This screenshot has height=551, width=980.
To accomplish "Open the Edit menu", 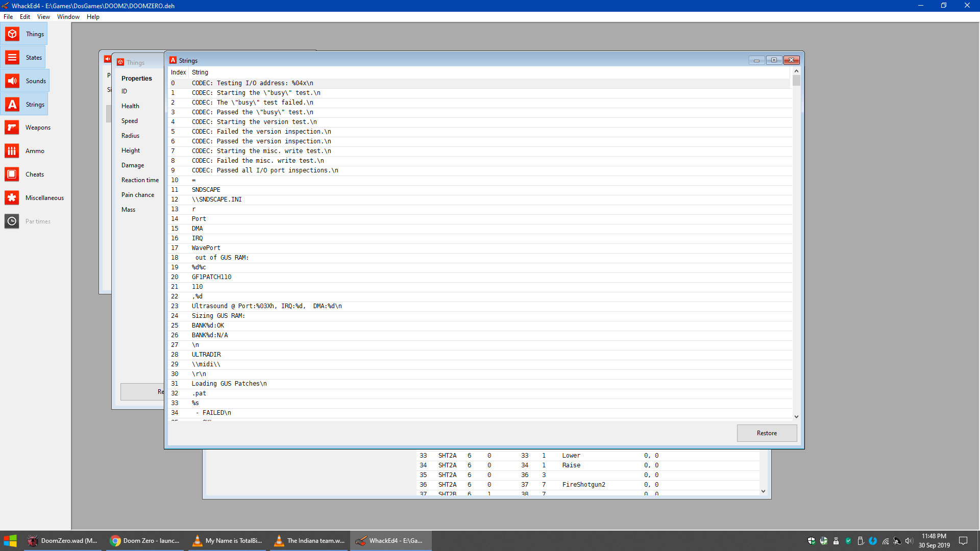I will pos(25,17).
